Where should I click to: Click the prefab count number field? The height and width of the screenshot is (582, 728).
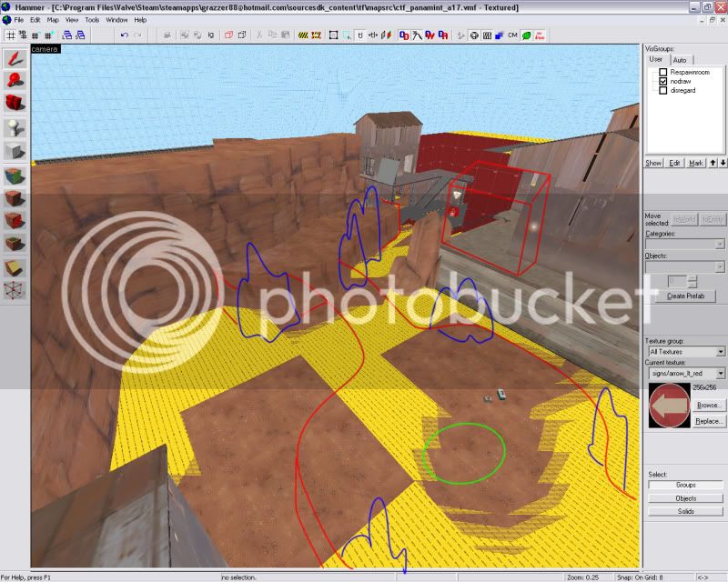coord(677,281)
